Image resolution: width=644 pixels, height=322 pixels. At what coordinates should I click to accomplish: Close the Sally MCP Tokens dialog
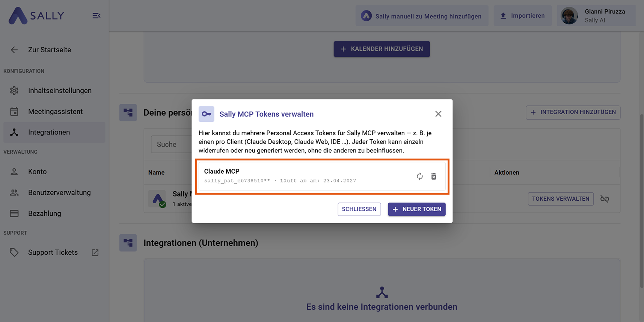(x=438, y=114)
